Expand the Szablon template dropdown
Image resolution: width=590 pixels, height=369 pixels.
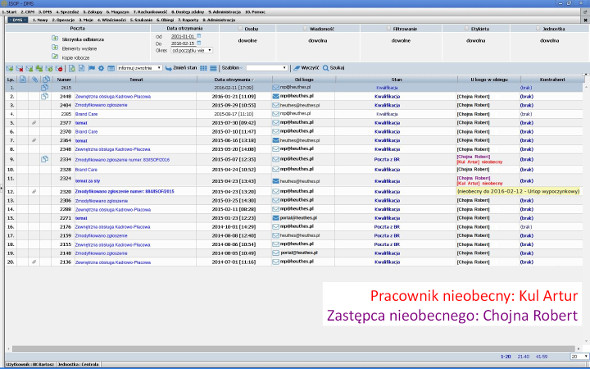tap(267, 68)
